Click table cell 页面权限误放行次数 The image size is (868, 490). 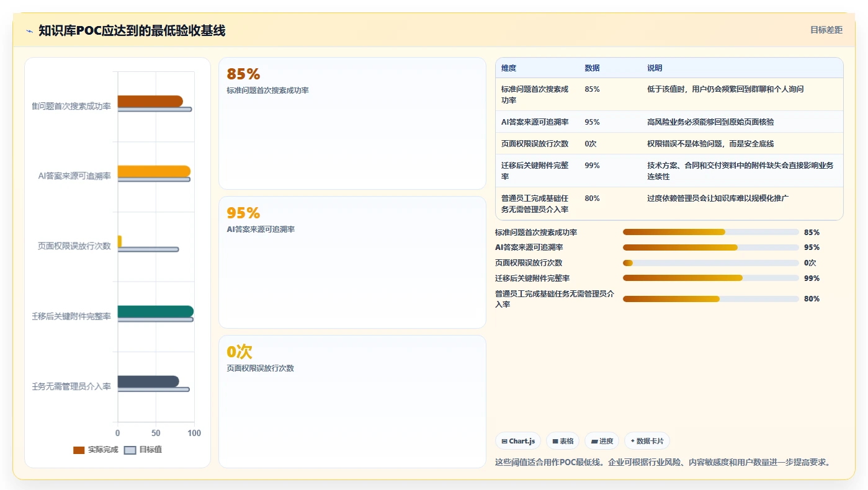tap(535, 143)
